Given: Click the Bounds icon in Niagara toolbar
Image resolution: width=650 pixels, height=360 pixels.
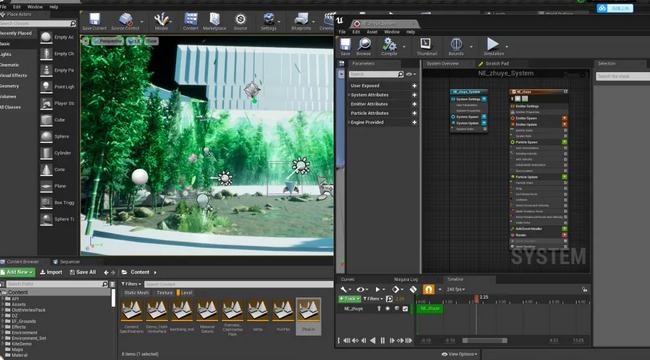Looking at the screenshot, I should [x=456, y=44].
